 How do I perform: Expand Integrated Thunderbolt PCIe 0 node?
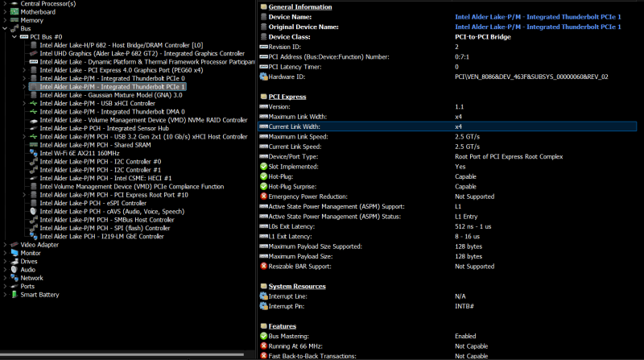pyautogui.click(x=24, y=78)
